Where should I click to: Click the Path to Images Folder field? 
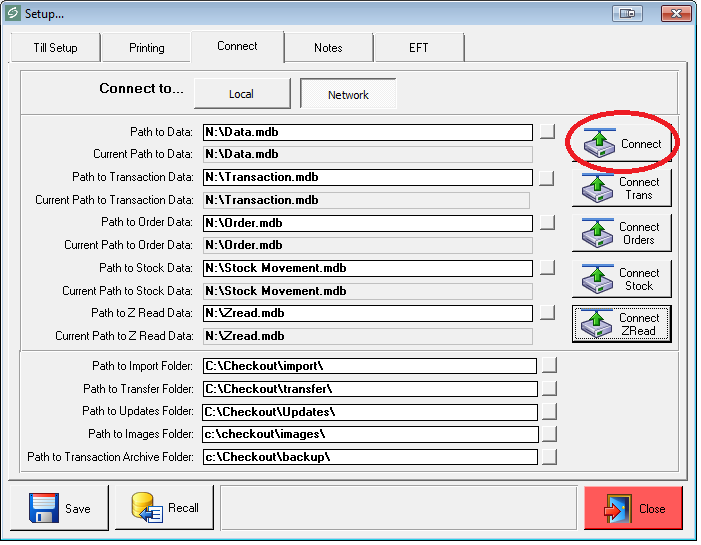[x=369, y=434]
